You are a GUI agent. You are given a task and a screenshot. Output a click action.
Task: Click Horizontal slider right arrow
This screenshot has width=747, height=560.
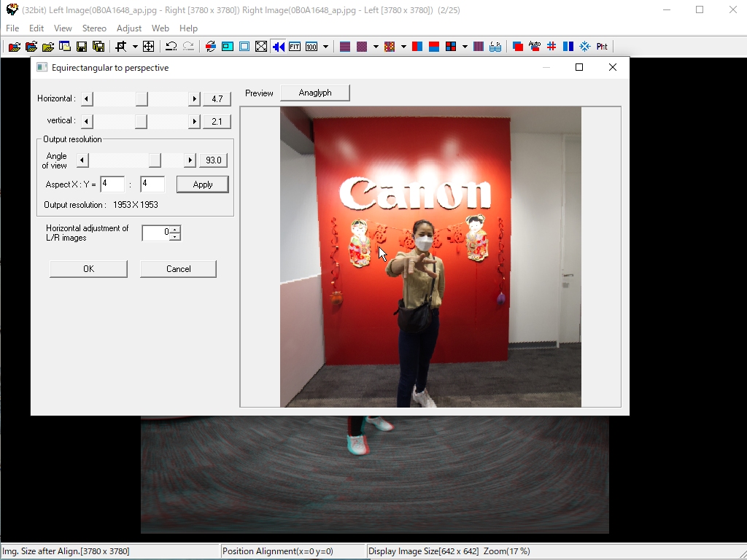(x=194, y=99)
